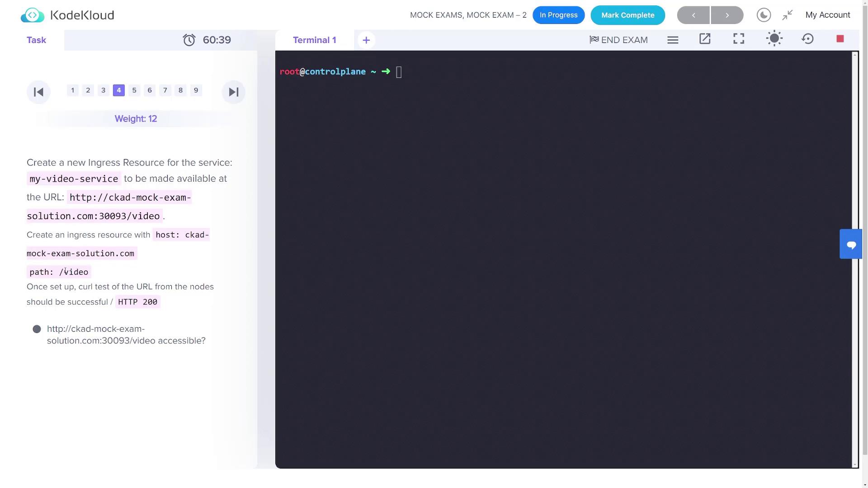Jump to first question icon

point(38,92)
